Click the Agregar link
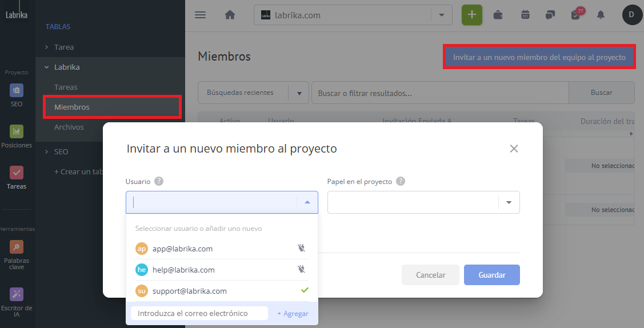The height and width of the screenshot is (328, 644). 293,314
